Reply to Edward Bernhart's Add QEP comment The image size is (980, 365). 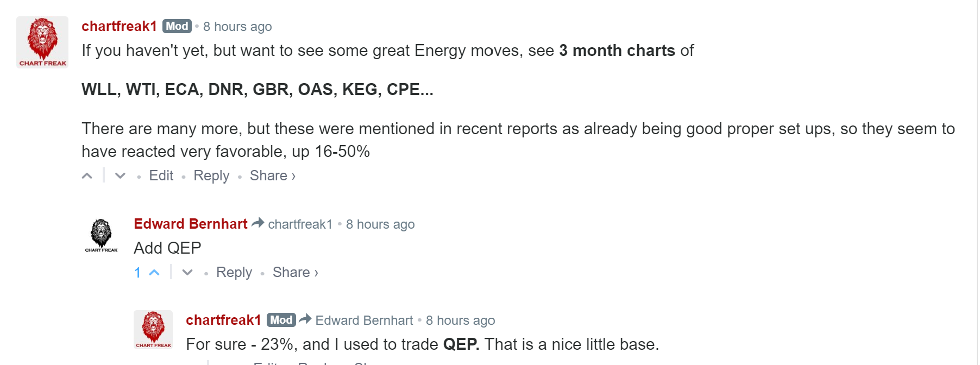click(x=234, y=273)
